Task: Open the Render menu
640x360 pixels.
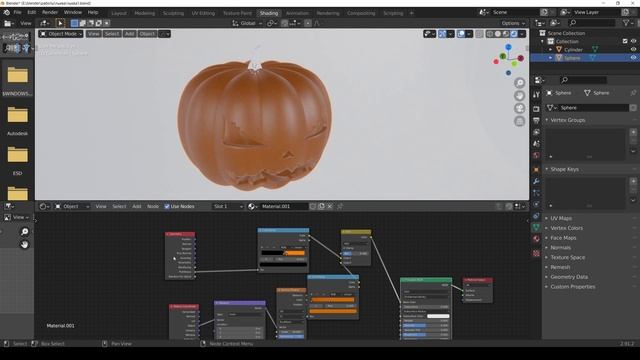Action: (x=50, y=13)
